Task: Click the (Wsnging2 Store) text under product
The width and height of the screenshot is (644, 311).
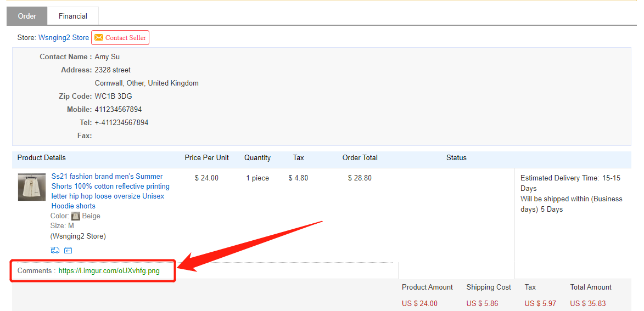Action: (78, 236)
